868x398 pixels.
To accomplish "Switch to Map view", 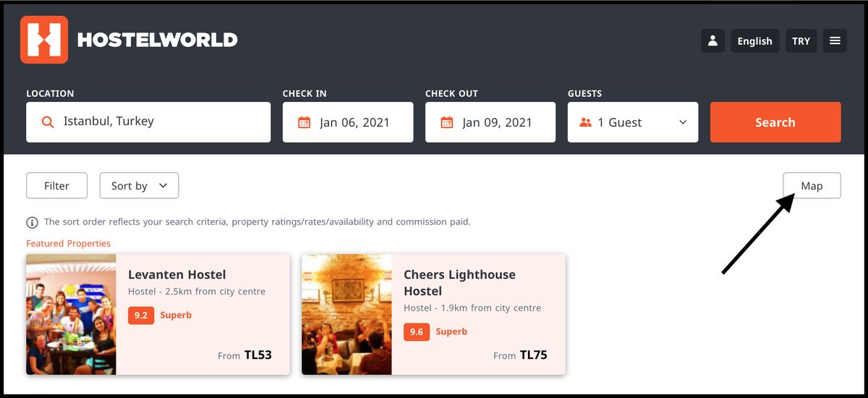I will point(812,186).
